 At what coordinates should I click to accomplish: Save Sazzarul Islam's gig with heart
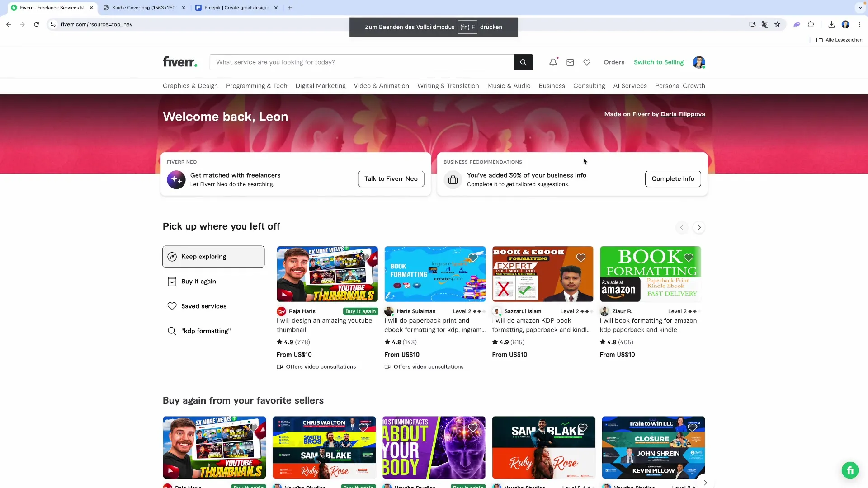click(581, 258)
